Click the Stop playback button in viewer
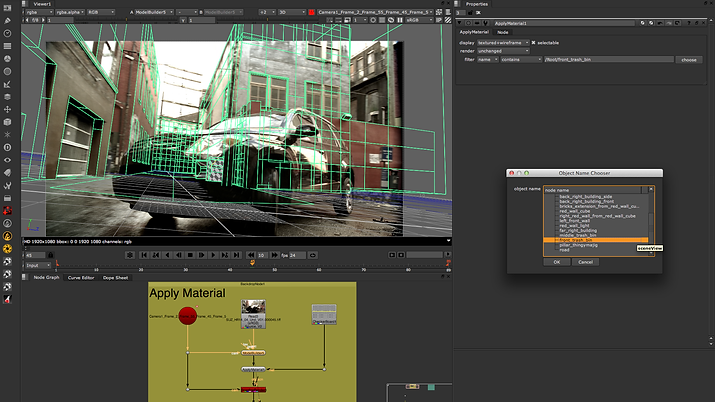 pyautogui.click(x=189, y=255)
